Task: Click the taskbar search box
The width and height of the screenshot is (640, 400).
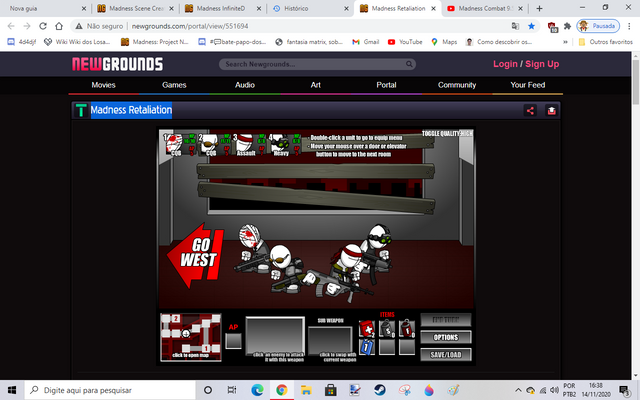Action: tap(110, 390)
